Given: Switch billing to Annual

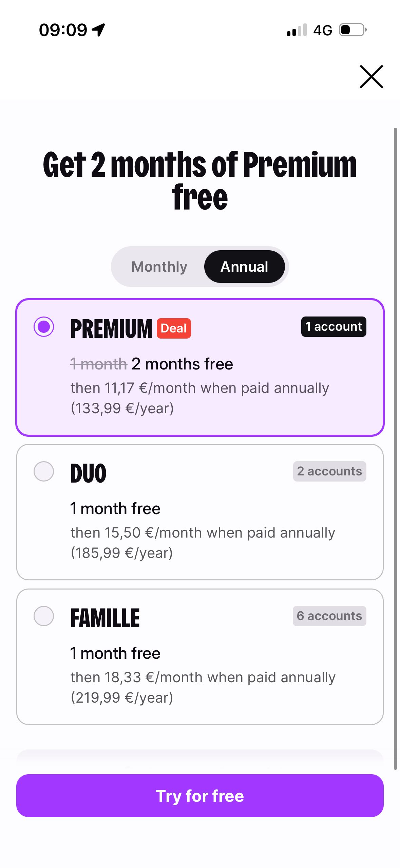Looking at the screenshot, I should pyautogui.click(x=244, y=267).
